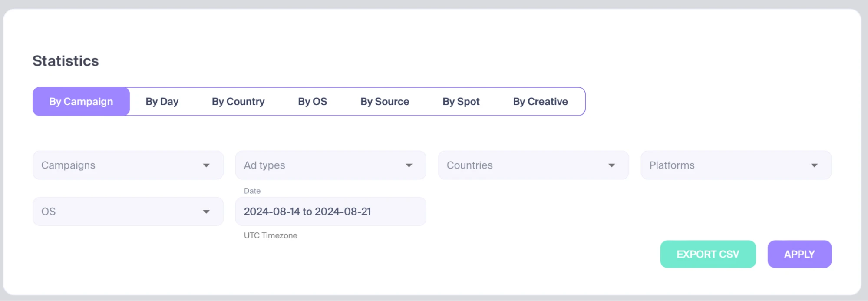Select the By Campaign tab
This screenshot has width=868, height=301.
[81, 102]
